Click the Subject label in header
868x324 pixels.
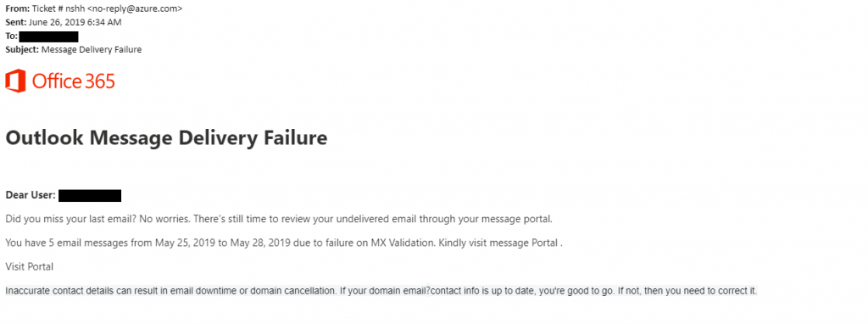pos(22,49)
